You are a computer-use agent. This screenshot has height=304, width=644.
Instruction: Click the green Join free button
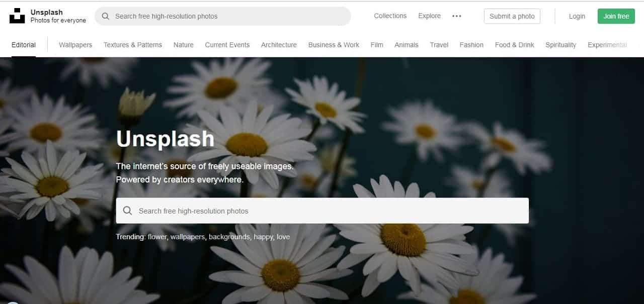[x=616, y=16]
